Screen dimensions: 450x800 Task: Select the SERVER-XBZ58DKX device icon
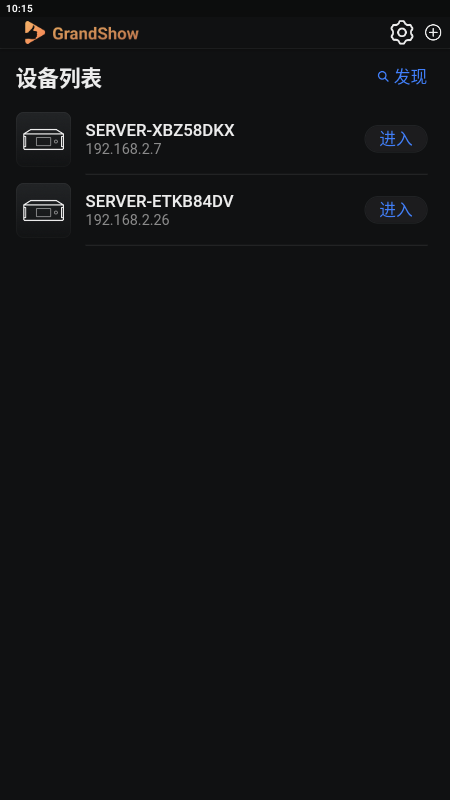43,139
